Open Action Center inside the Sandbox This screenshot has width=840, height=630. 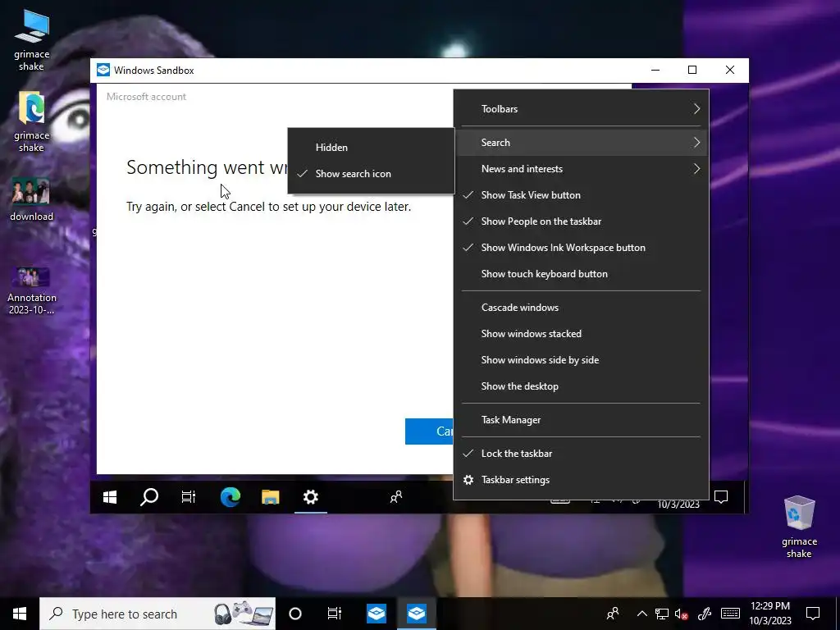tap(721, 497)
